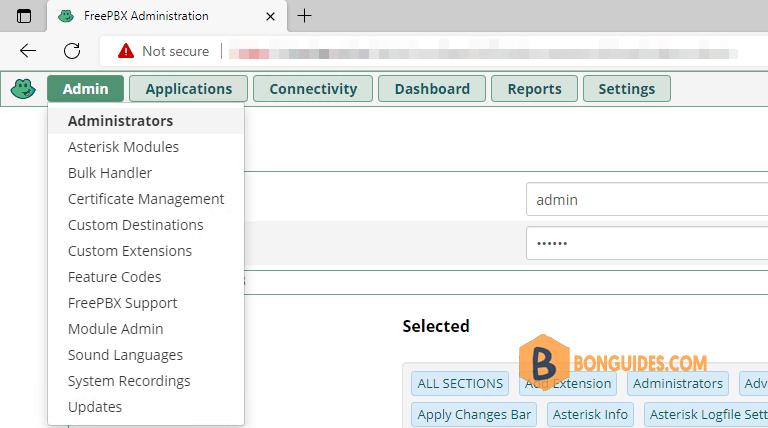The height and width of the screenshot is (428, 768).
Task: Open a new browser tab
Action: pyautogui.click(x=304, y=16)
